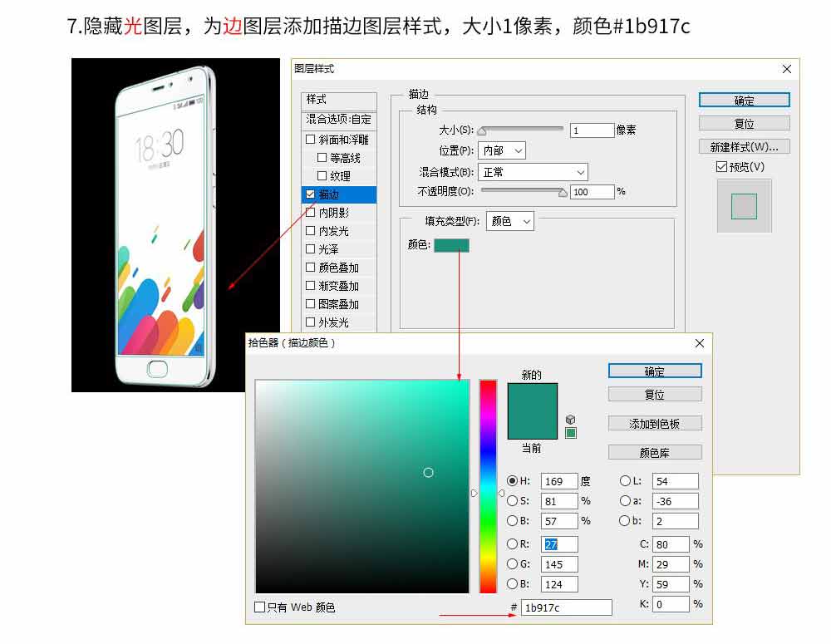831x644 pixels.
Task: Open the 混合模式 dropdown showing 正常
Action: click(x=533, y=172)
